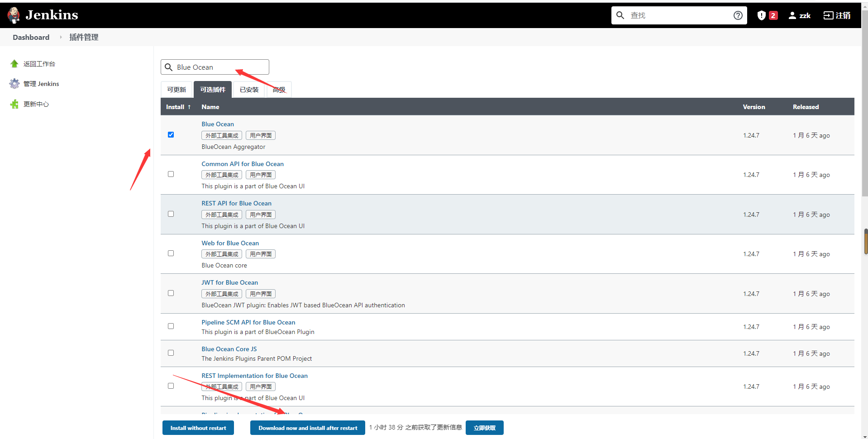Click the green puzzle-piece update center icon

(x=14, y=104)
